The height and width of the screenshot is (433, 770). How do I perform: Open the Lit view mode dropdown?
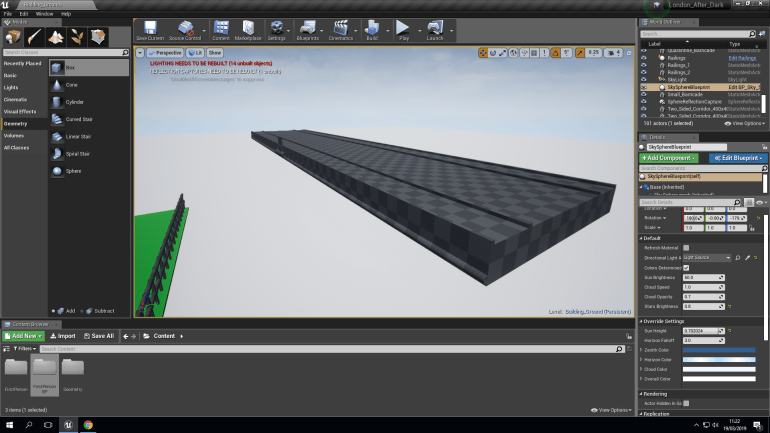click(195, 53)
